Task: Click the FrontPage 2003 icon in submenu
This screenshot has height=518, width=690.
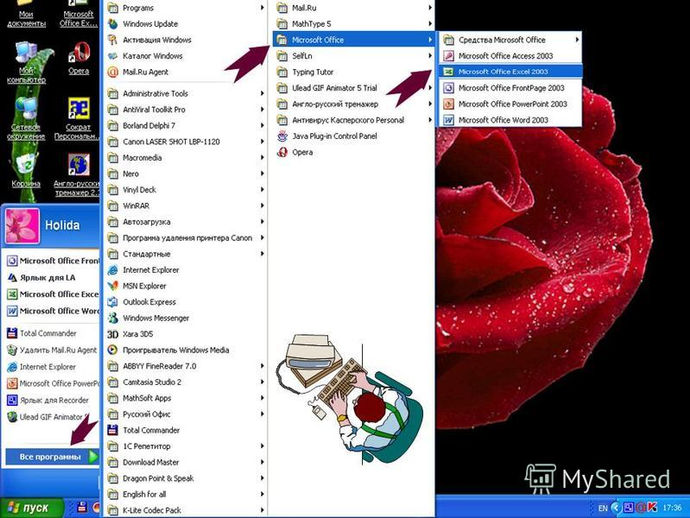Action: [448, 88]
